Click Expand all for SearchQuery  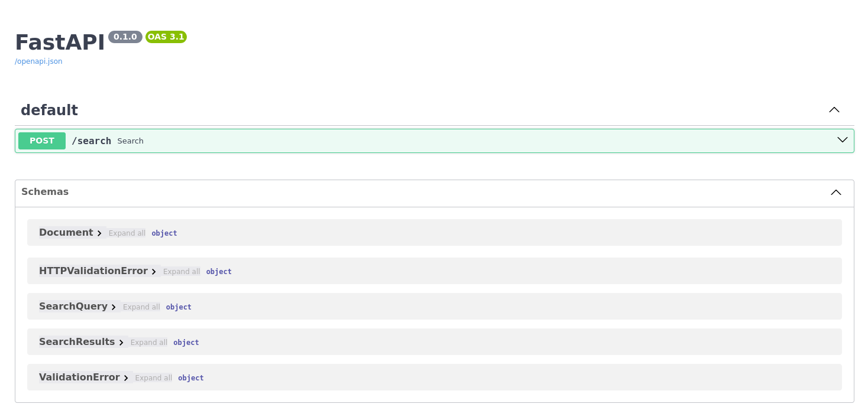(x=141, y=307)
